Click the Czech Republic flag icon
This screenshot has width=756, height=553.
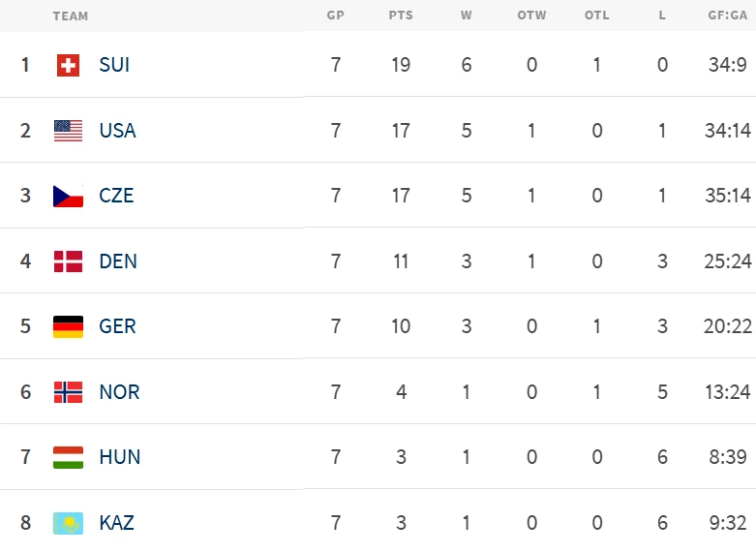coord(68,196)
